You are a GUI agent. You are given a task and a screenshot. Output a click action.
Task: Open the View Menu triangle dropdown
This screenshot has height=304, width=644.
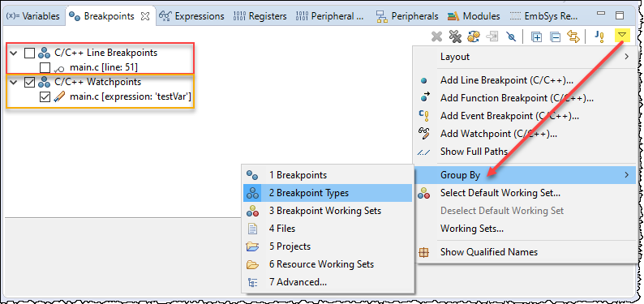click(x=623, y=36)
